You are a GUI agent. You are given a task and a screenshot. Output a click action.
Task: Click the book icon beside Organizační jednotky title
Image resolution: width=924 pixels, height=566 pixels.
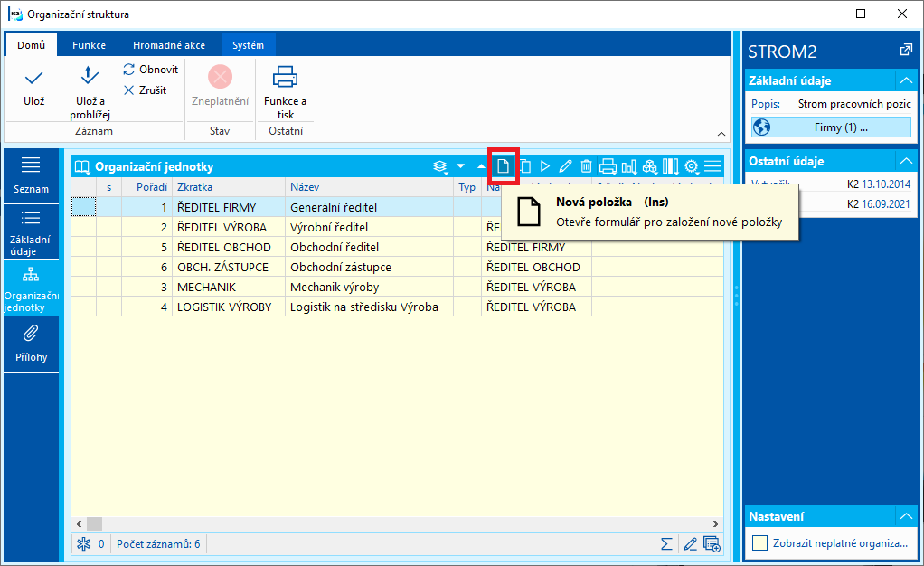(x=82, y=167)
